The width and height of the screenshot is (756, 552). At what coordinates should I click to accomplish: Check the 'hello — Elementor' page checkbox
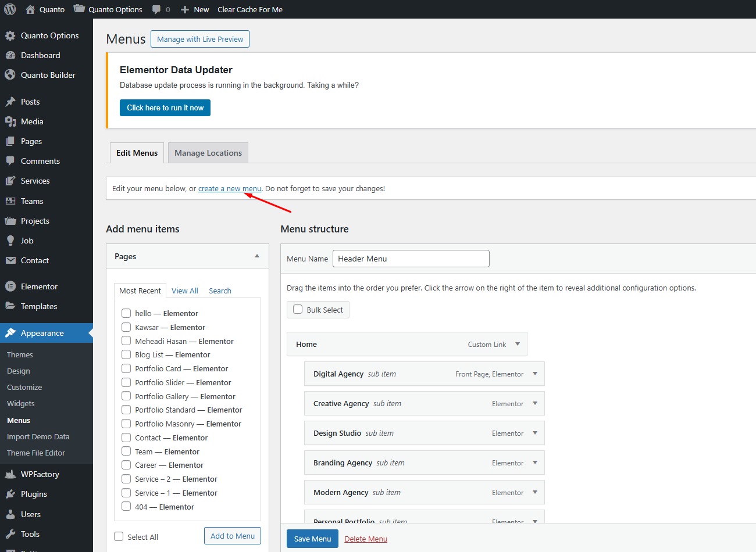point(126,313)
